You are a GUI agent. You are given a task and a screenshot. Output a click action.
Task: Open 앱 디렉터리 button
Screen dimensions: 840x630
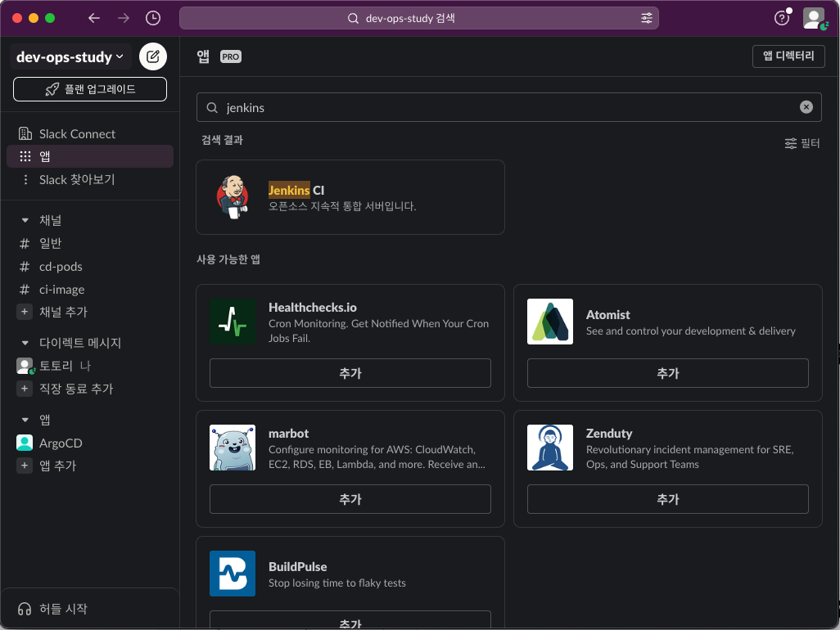pos(788,56)
